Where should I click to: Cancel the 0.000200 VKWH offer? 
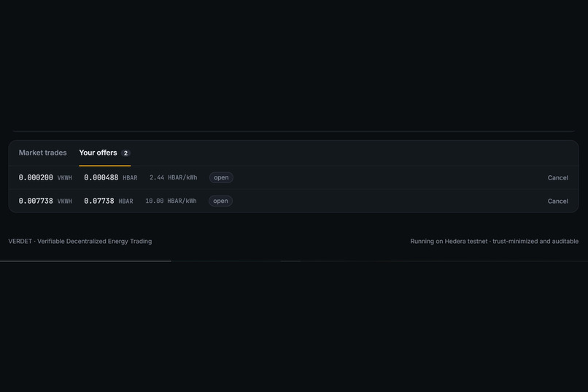pos(557,178)
